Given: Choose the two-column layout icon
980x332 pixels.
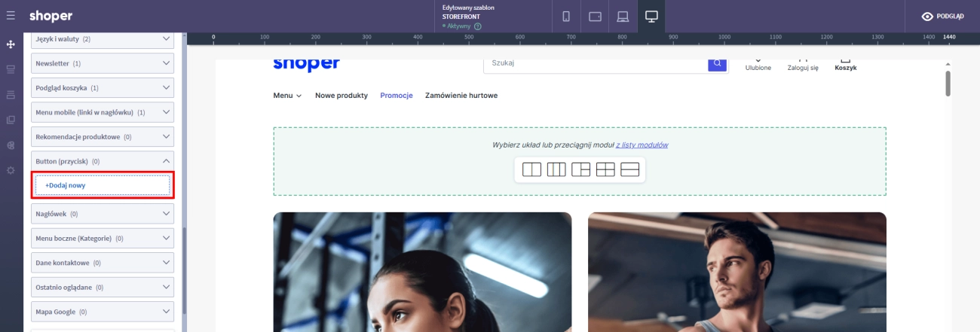Looking at the screenshot, I should click(531, 169).
